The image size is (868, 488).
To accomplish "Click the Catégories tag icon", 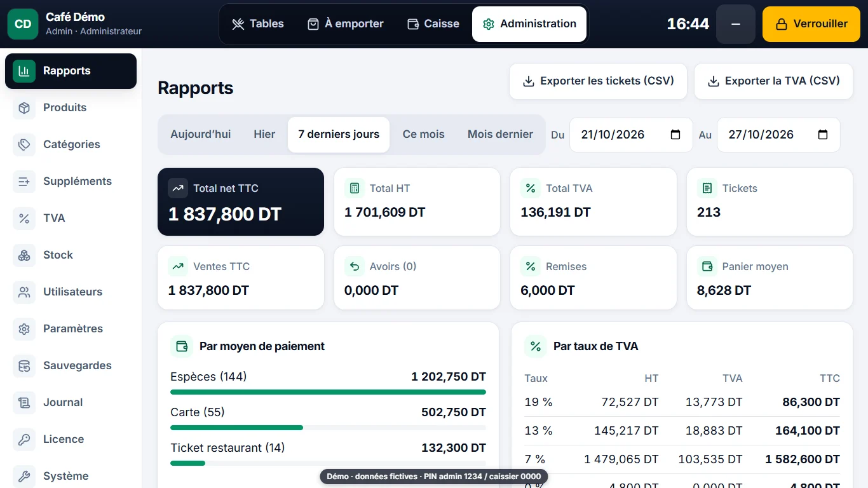I will 24,145.
